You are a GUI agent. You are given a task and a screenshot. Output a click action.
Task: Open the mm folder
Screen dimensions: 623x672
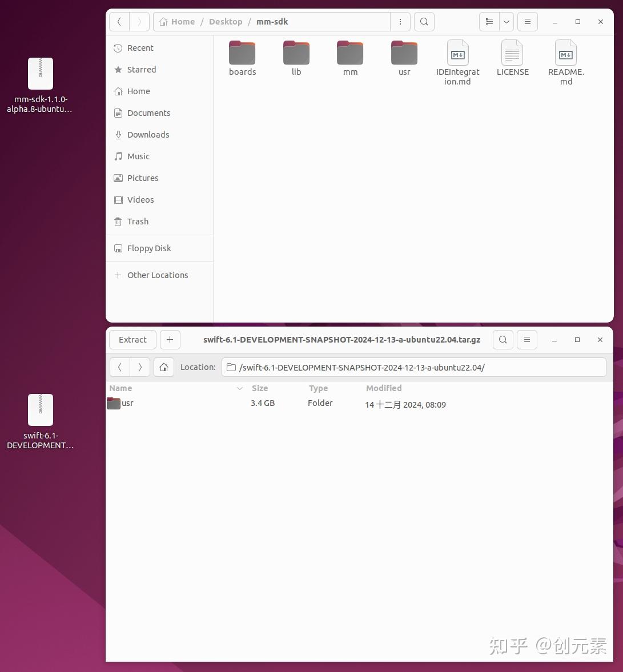[x=350, y=58]
